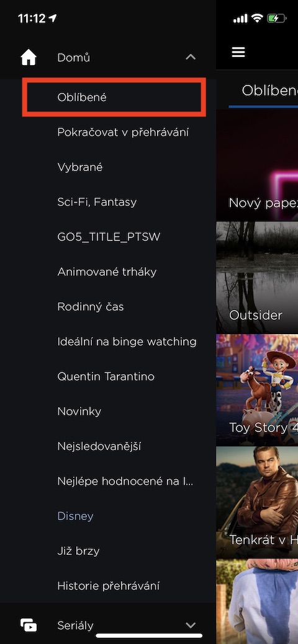Tap the home indicator bar
Screen dimensions: 298x644
[149, 635]
